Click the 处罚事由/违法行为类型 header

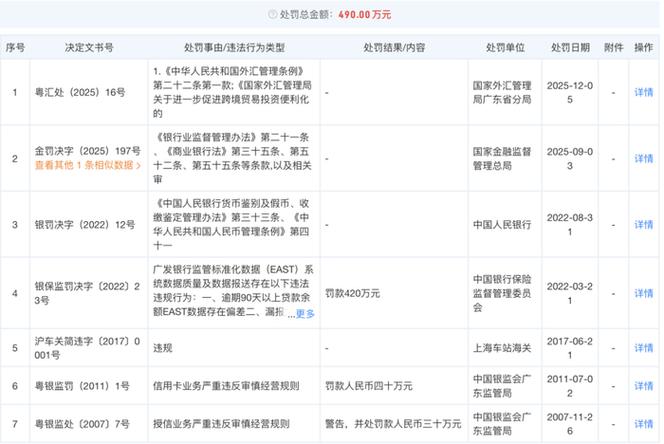point(234,47)
